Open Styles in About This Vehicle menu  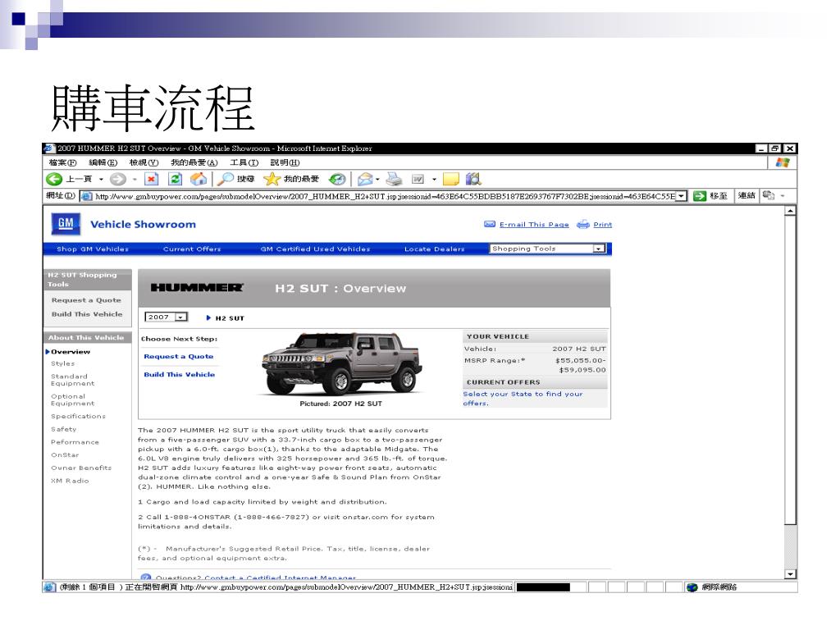[62, 363]
